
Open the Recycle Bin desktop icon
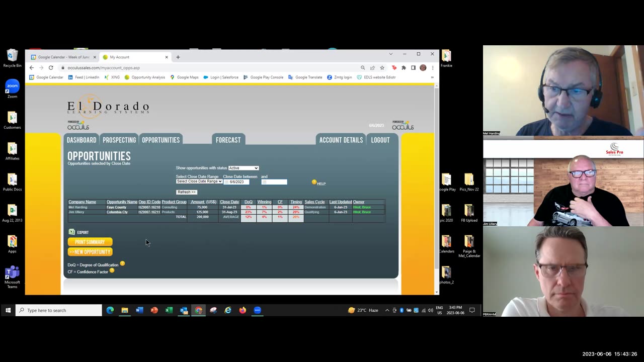click(12, 58)
